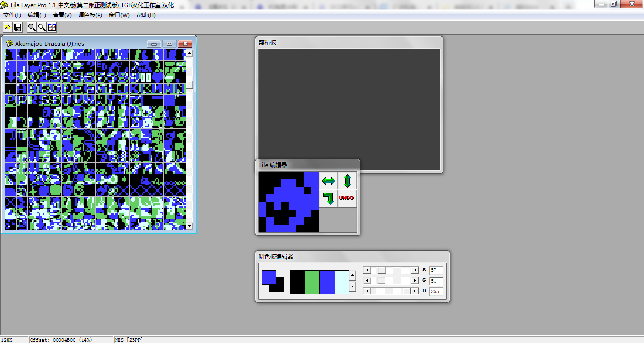Minimize the main Tile Layer Pro window
Image resolution: width=644 pixels, height=344 pixels.
pos(601,4)
